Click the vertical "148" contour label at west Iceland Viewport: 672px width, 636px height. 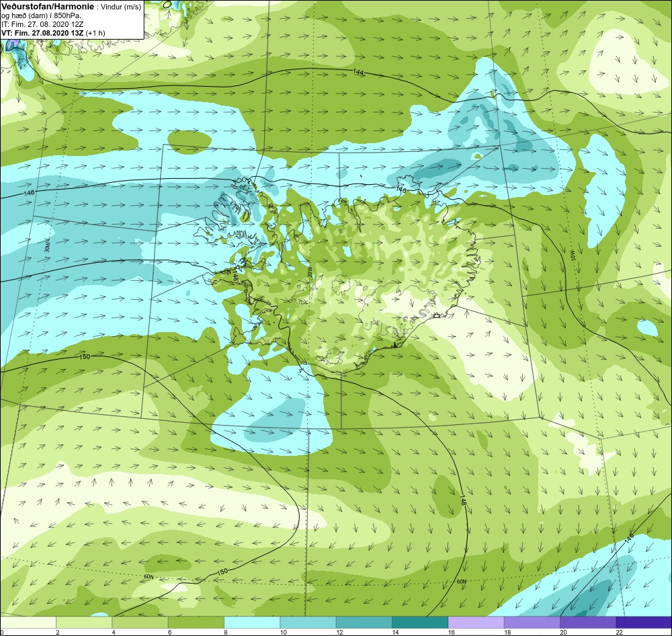point(235,276)
